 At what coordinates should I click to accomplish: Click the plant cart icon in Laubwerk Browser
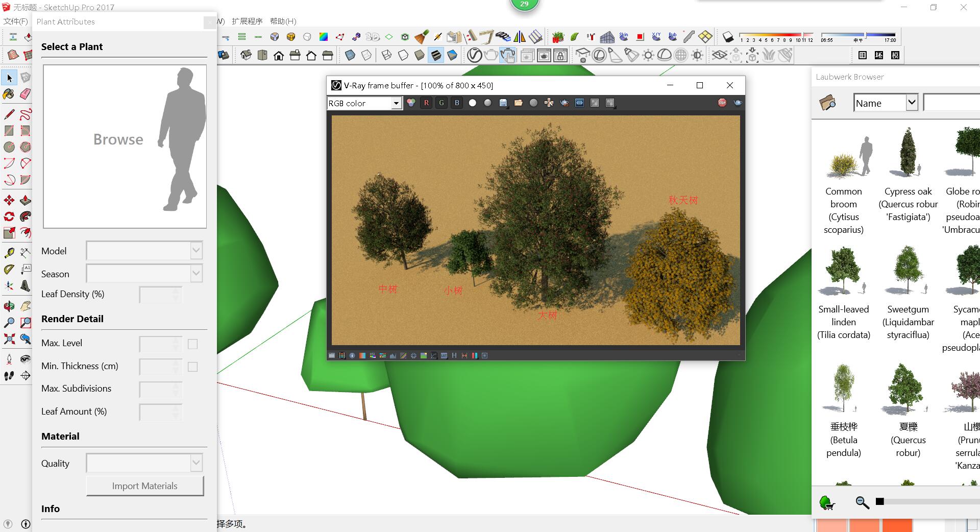coord(827,503)
